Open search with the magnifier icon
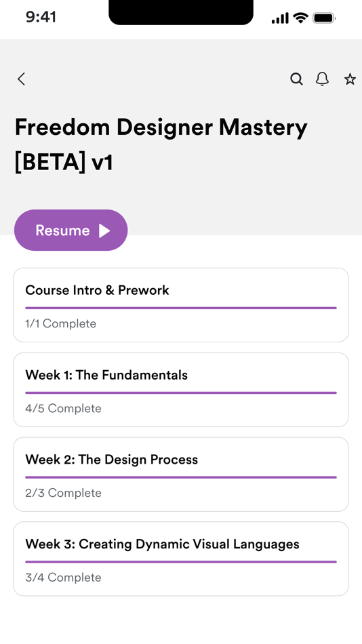 coord(296,79)
